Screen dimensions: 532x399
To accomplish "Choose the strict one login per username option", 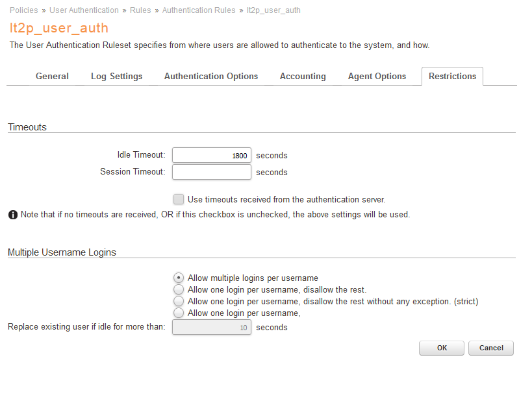I will [x=179, y=301].
